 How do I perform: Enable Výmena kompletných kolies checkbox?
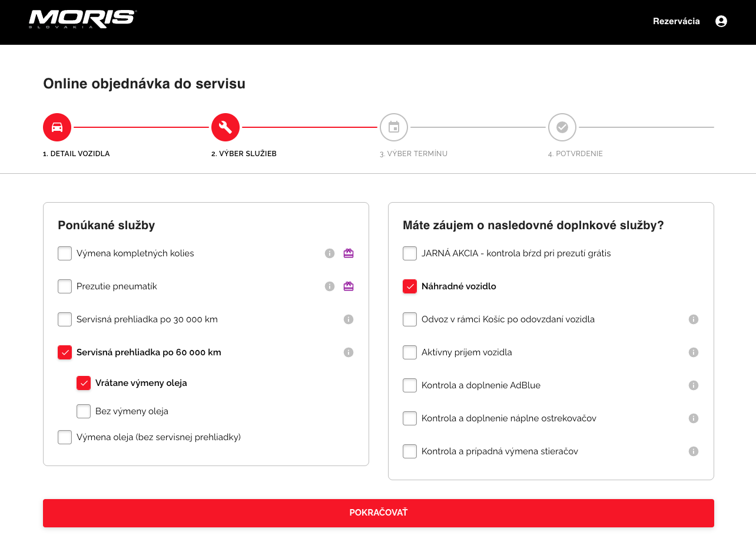tap(65, 253)
